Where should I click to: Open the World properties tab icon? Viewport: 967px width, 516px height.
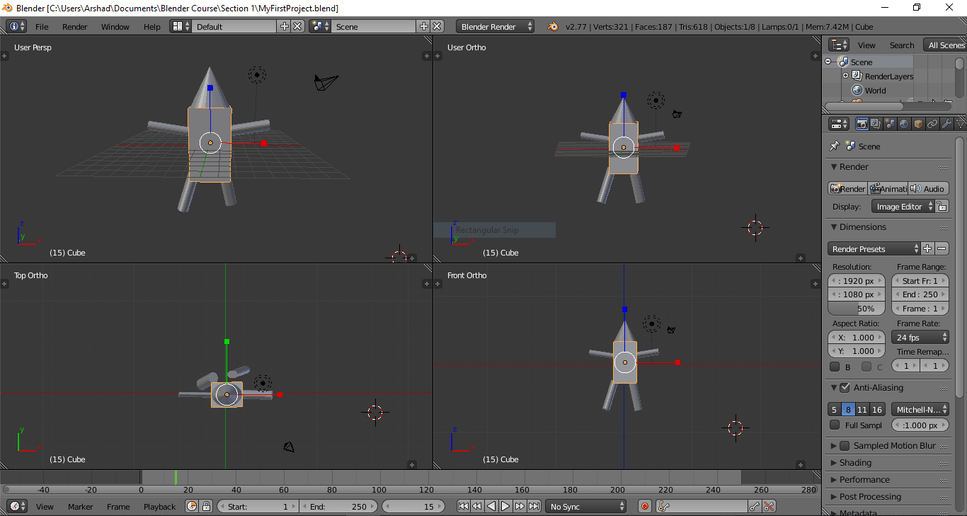tap(904, 124)
